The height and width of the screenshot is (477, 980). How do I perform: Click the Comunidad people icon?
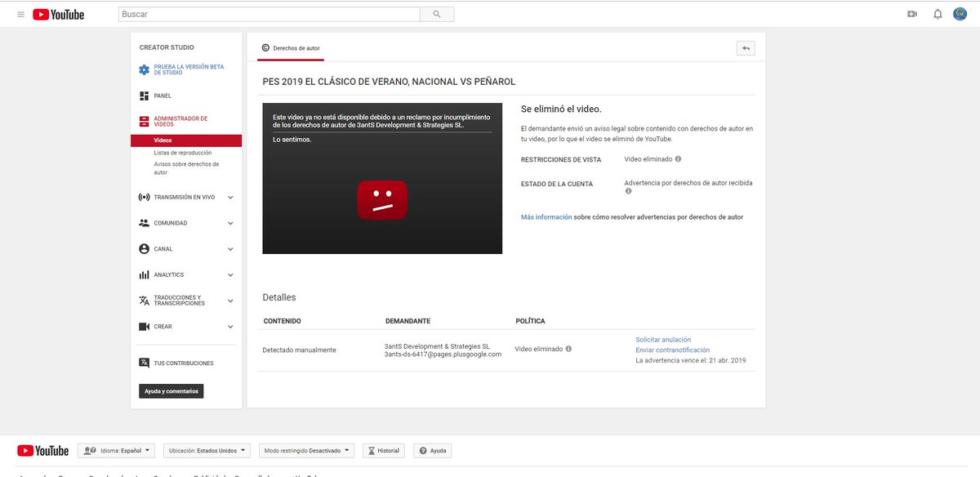(145, 223)
